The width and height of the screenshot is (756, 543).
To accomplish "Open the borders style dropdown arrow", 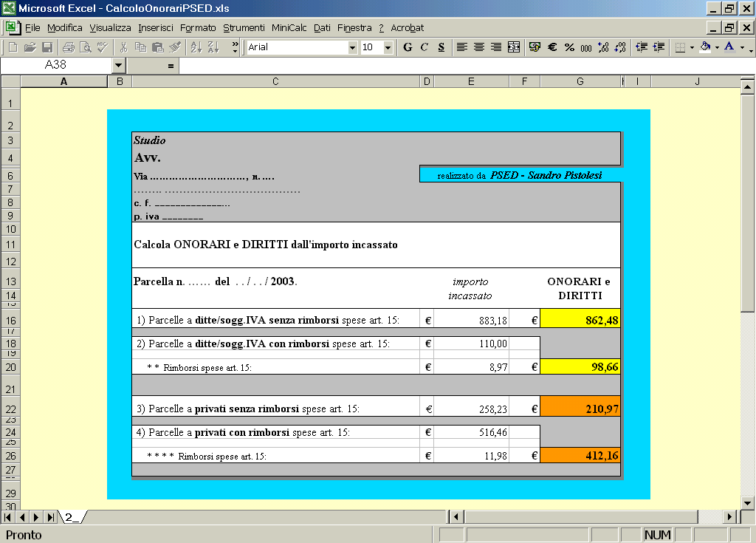I will [692, 47].
